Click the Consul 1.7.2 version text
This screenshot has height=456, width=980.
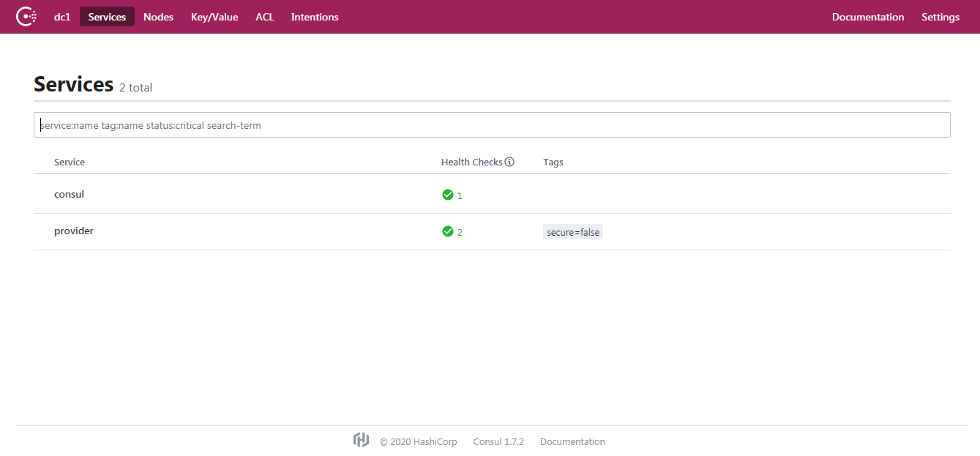click(x=498, y=441)
